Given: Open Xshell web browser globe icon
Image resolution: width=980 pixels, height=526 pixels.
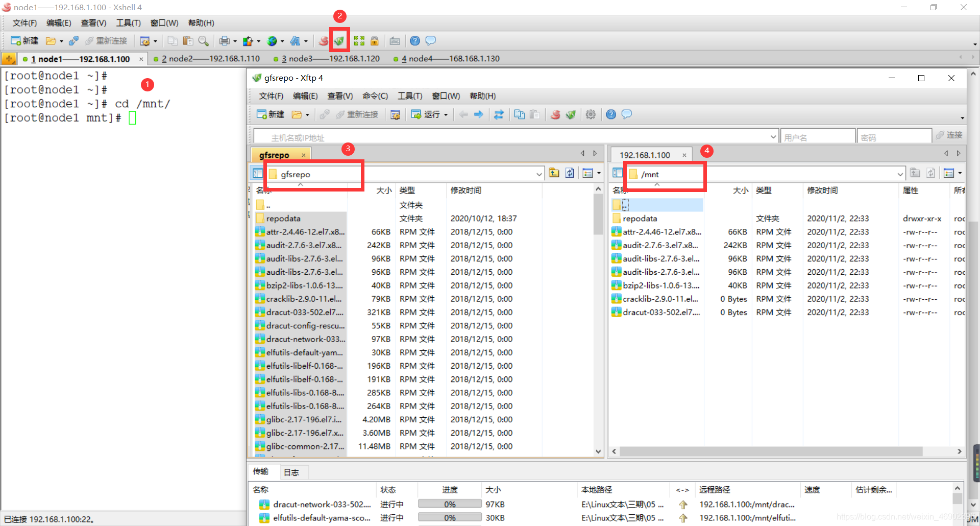Looking at the screenshot, I should [x=272, y=41].
